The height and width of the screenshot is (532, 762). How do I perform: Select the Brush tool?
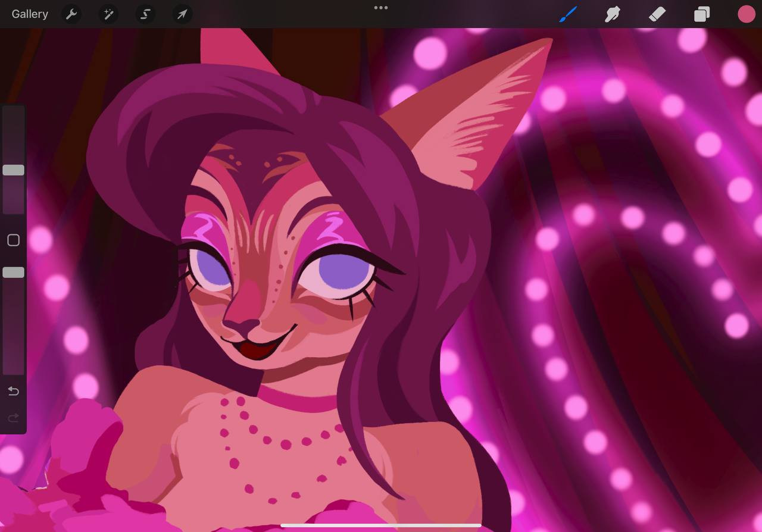(x=569, y=14)
